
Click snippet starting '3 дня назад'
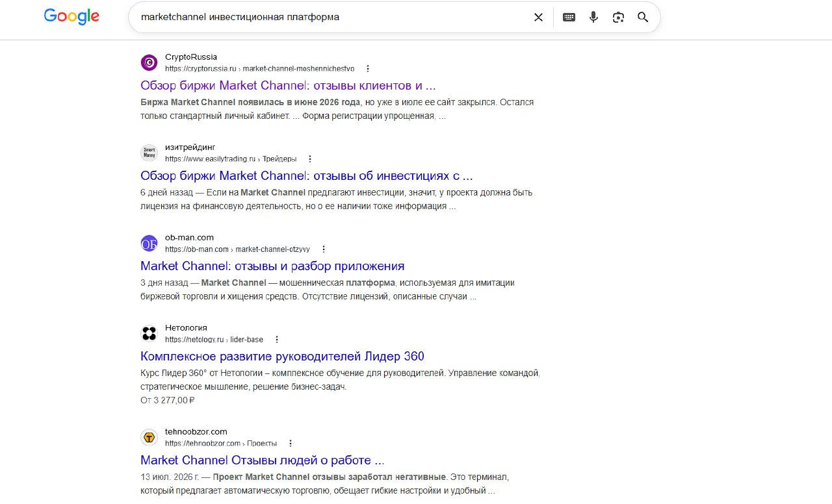click(328, 290)
